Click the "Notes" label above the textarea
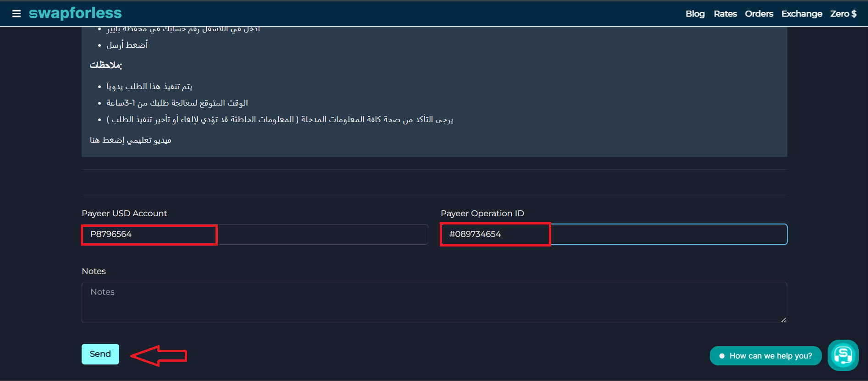The width and height of the screenshot is (868, 381). [x=94, y=271]
